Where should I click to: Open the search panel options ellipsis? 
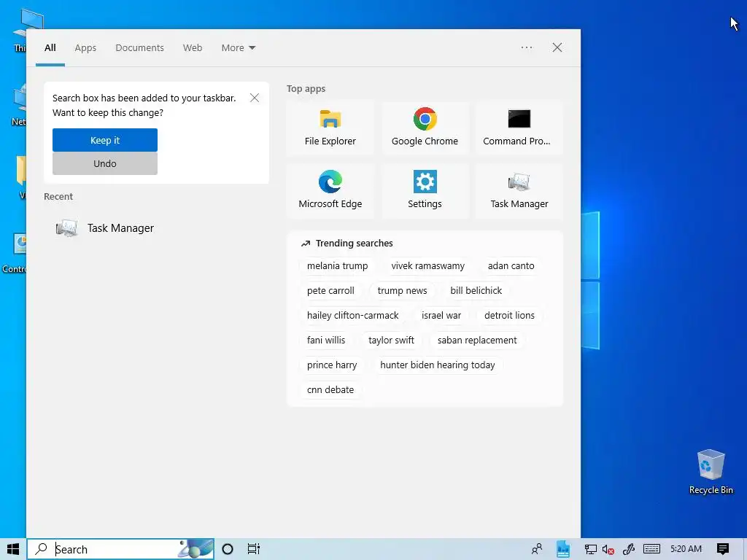[527, 47]
